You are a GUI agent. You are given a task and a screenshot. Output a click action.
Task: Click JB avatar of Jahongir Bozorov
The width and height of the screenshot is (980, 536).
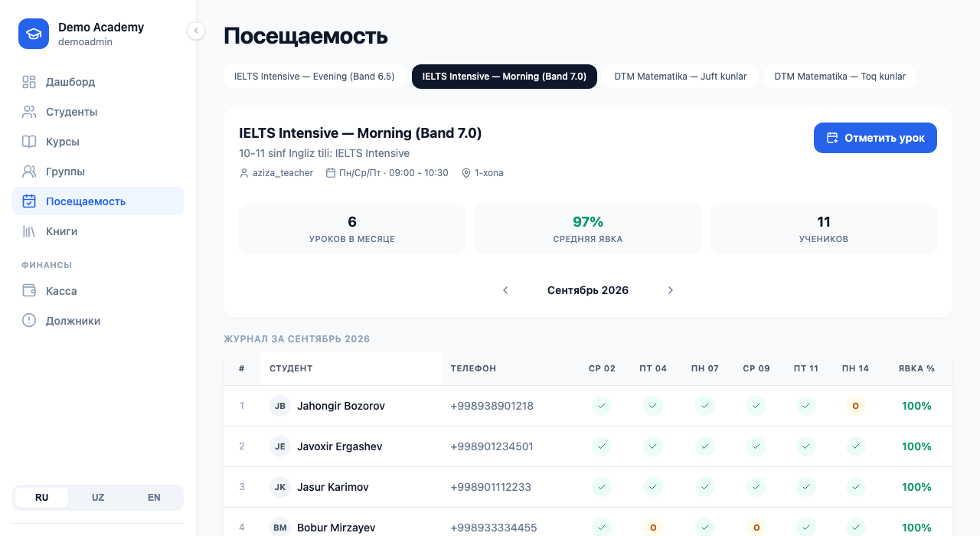click(280, 406)
